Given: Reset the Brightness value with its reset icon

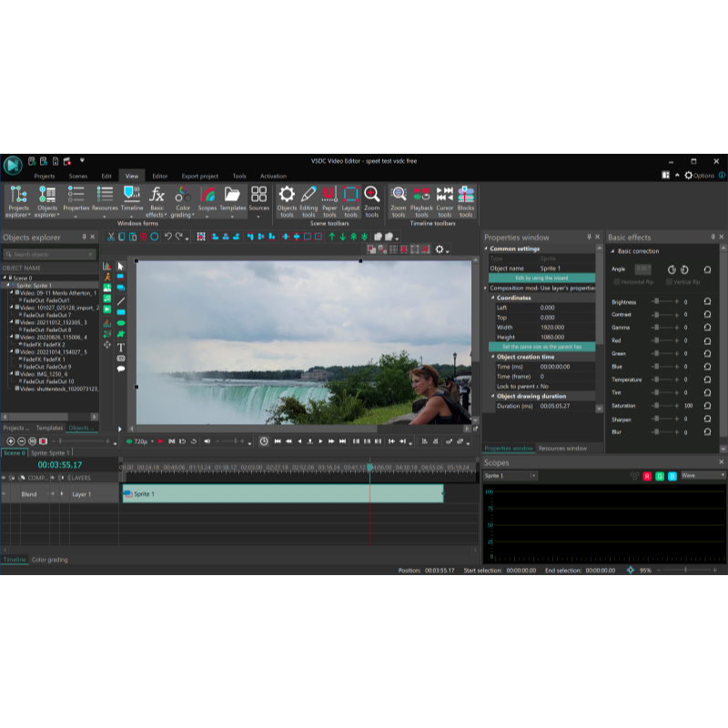Looking at the screenshot, I should coord(707,301).
